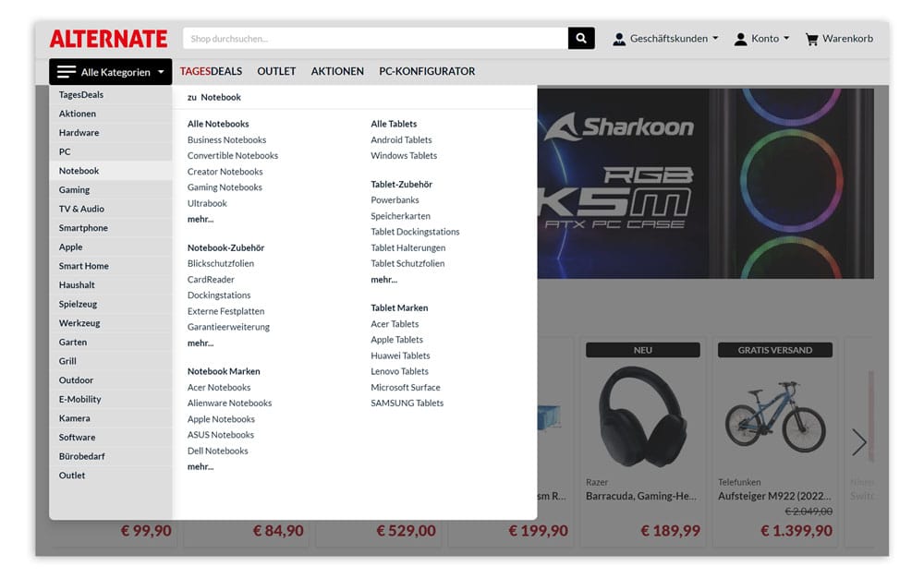Select Apple Tablets link

pos(397,340)
